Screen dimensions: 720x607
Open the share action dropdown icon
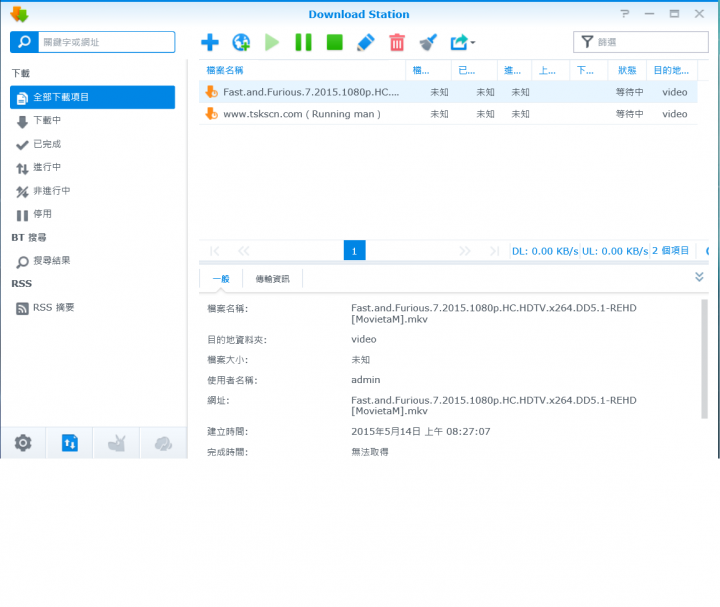(x=462, y=42)
